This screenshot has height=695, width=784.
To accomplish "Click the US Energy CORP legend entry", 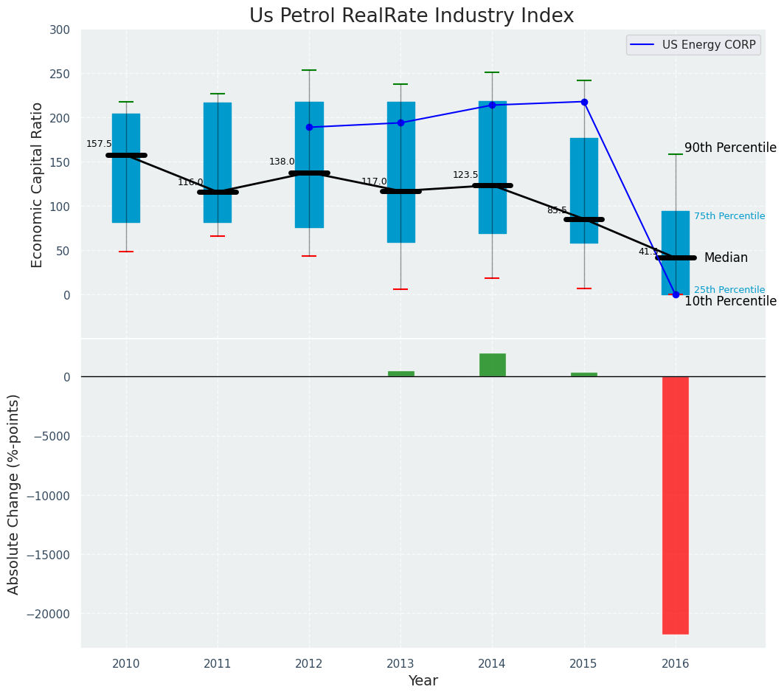I will coord(708,45).
